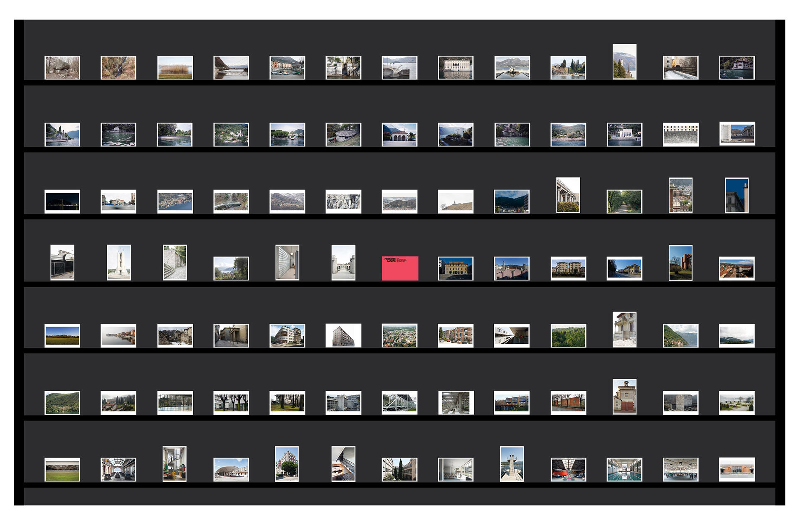
Task: Open the large boulder photo thumbnail
Action: point(62,68)
